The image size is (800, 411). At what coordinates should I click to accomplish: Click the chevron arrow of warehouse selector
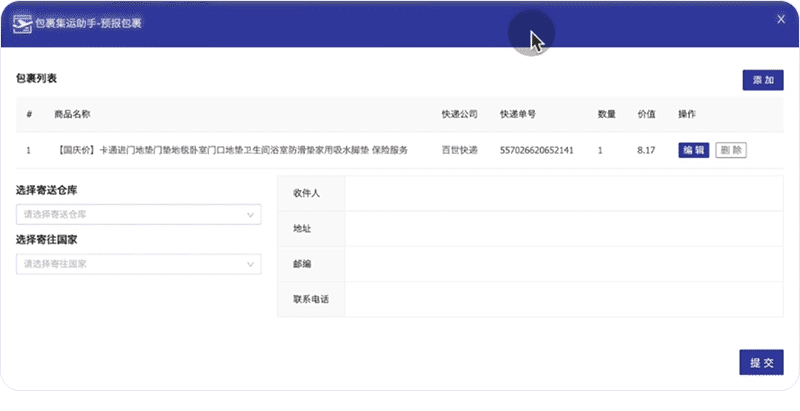[250, 214]
